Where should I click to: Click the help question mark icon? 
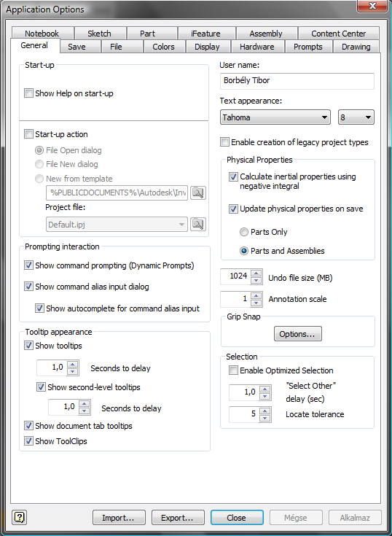coord(20,517)
